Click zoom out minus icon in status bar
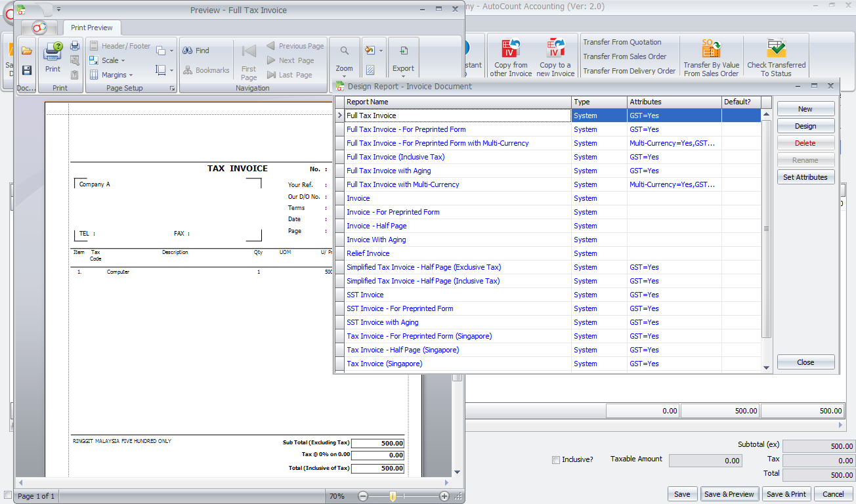856x504 pixels. tap(363, 496)
